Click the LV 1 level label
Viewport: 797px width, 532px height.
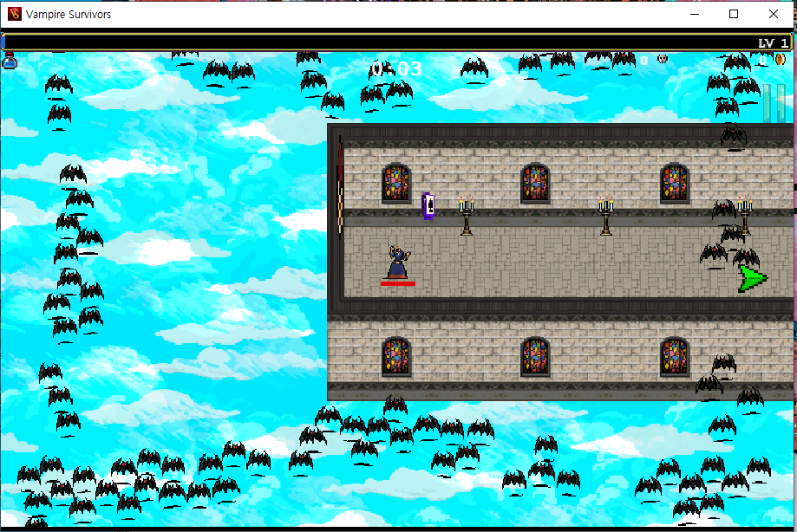click(x=773, y=43)
